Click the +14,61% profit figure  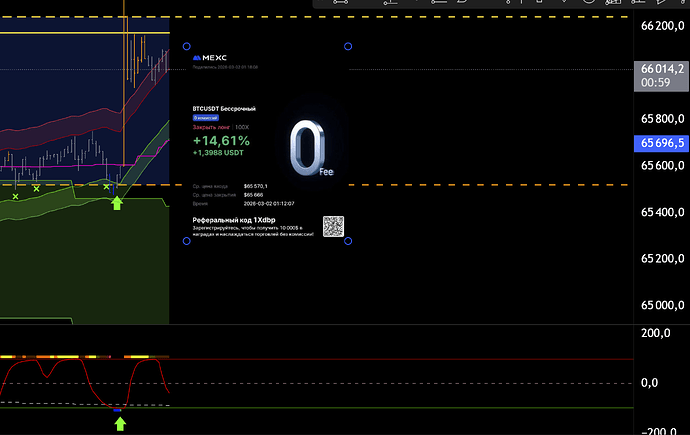218,141
